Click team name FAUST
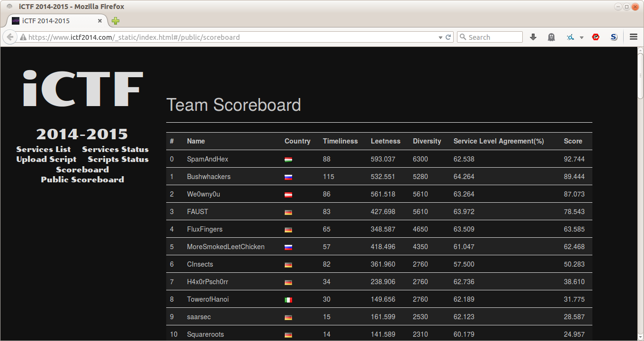Screen dimensions: 644x341 (197, 212)
